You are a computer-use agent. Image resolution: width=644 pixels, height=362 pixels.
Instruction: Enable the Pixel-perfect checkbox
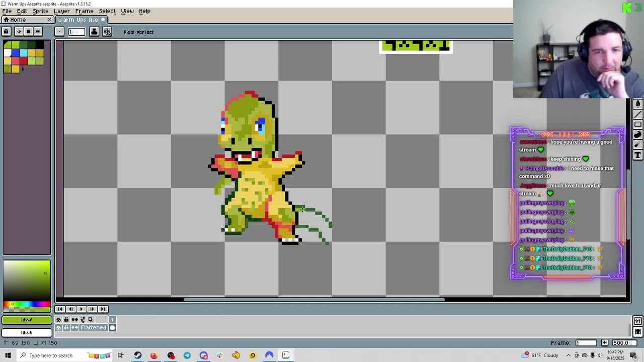[136, 32]
